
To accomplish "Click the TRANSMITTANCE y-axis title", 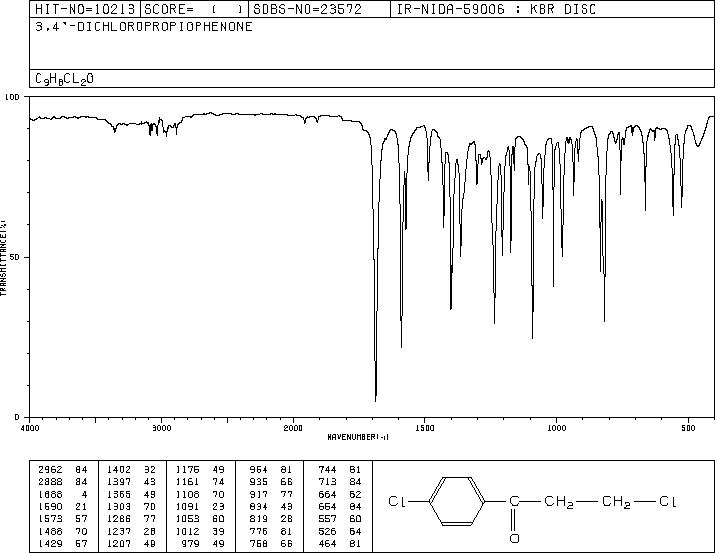I will [x=3, y=258].
